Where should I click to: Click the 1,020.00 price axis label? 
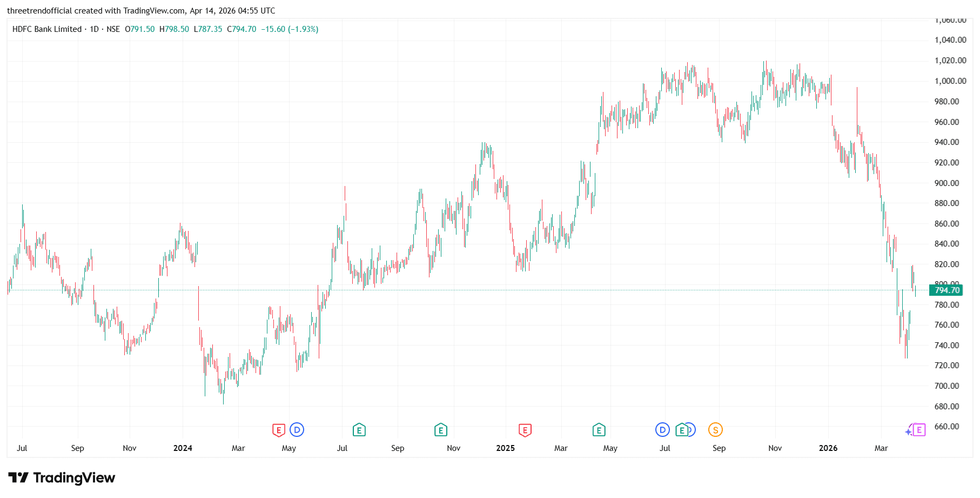click(950, 61)
